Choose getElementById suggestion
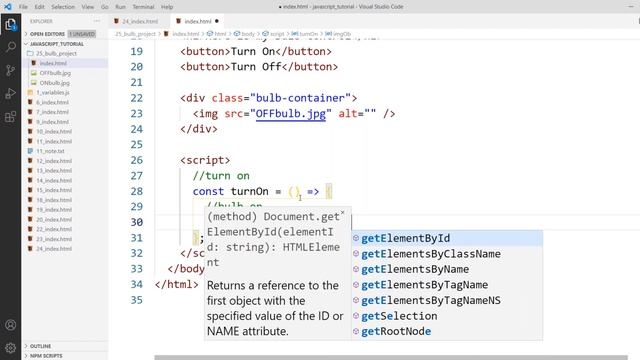 [447, 238]
